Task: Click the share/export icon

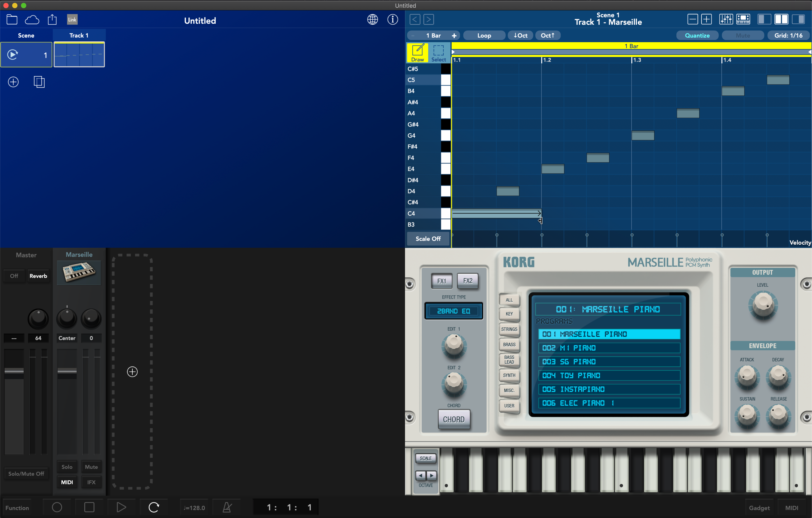Action: click(x=52, y=20)
